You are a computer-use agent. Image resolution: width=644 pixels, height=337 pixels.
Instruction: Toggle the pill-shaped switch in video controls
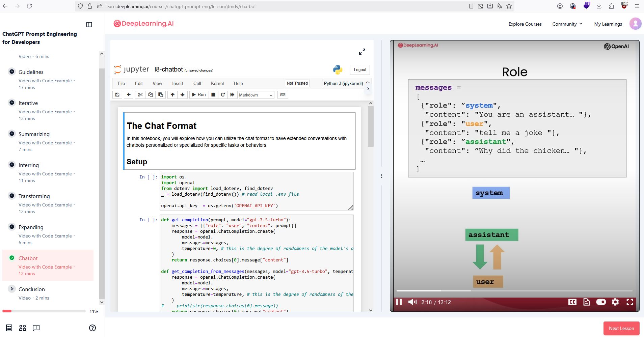point(601,302)
